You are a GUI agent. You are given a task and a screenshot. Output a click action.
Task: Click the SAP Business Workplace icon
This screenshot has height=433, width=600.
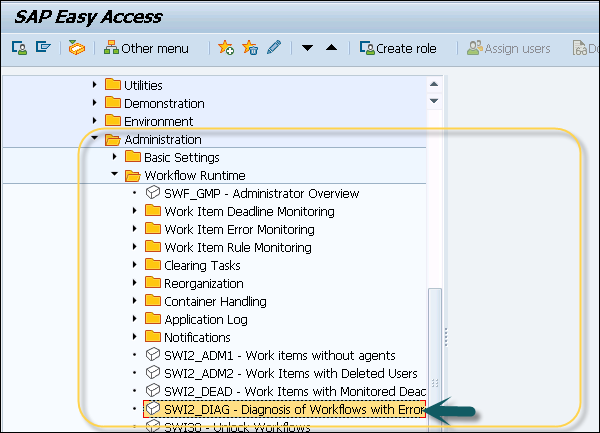coord(77,48)
